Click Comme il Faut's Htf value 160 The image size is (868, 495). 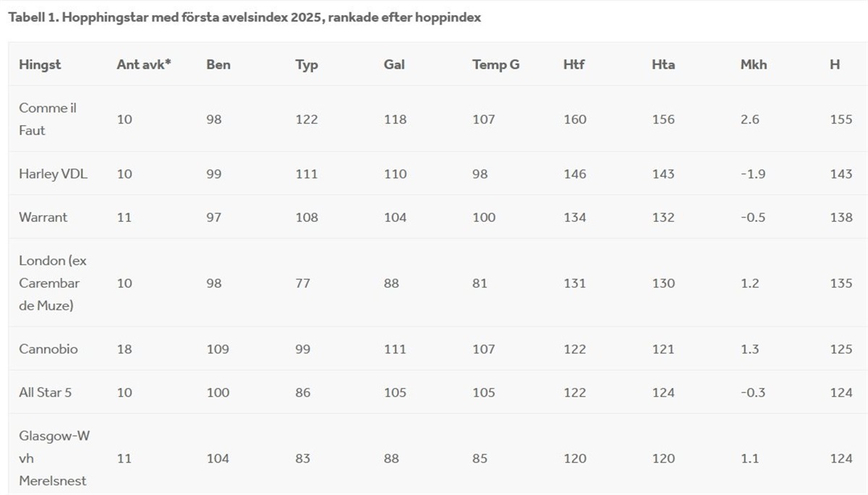(x=575, y=119)
